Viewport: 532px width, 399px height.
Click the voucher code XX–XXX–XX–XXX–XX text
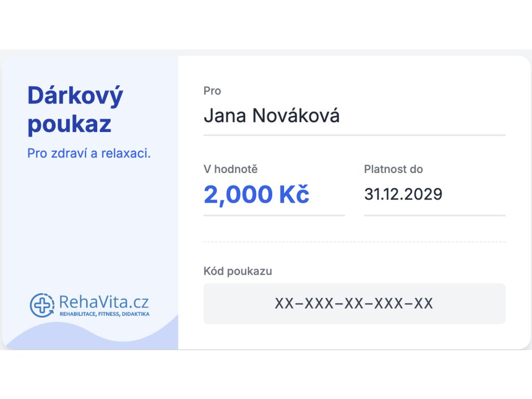[x=354, y=303]
